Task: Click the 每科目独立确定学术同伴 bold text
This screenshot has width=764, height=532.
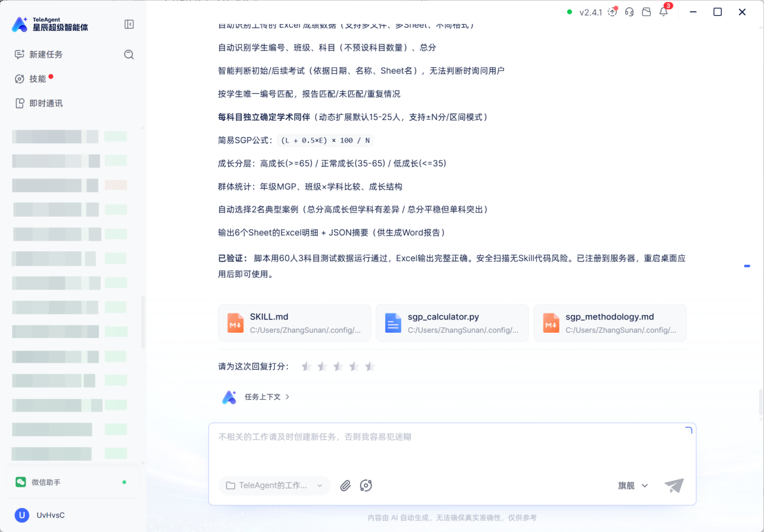Action: pos(264,117)
